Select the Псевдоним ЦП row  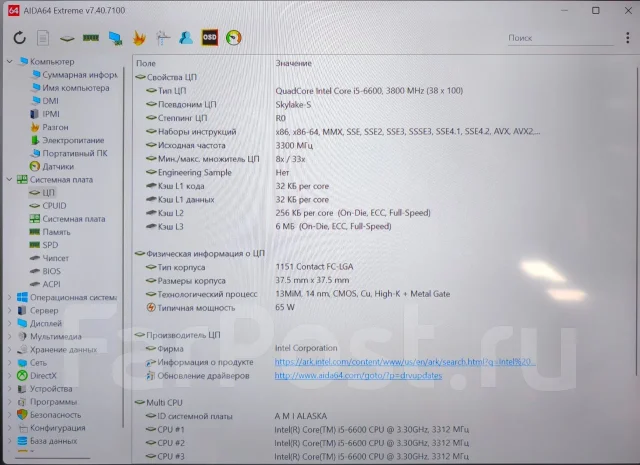[x=229, y=105]
